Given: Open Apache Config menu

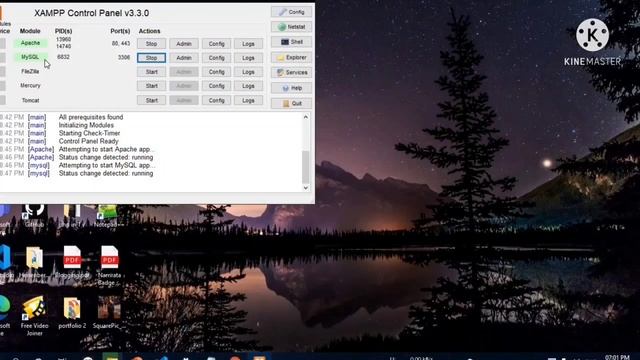Looking at the screenshot, I should [216, 44].
